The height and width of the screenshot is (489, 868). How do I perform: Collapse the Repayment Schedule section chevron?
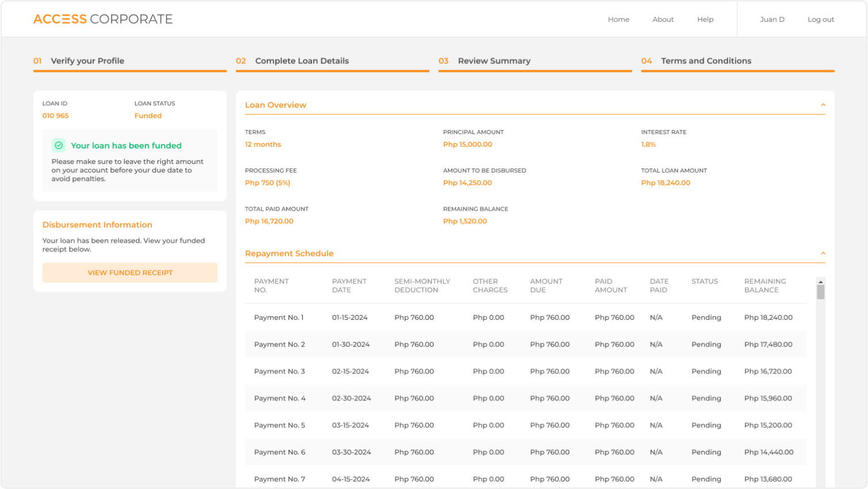[823, 253]
